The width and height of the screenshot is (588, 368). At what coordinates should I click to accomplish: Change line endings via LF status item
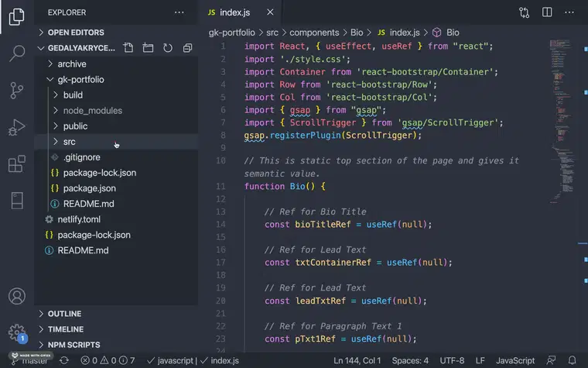[480, 360]
